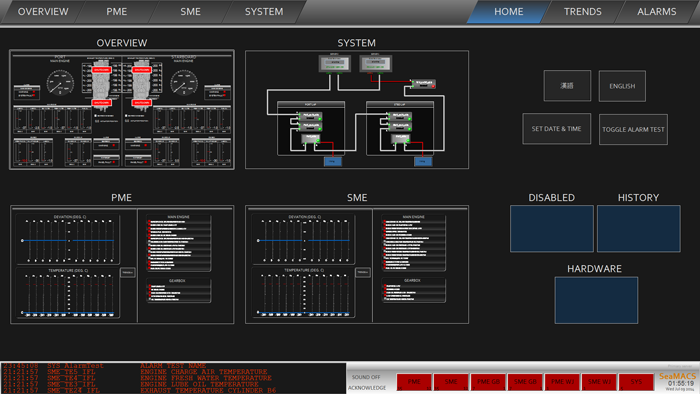
Task: Select the red PME GB alarm indicator
Action: tap(488, 382)
